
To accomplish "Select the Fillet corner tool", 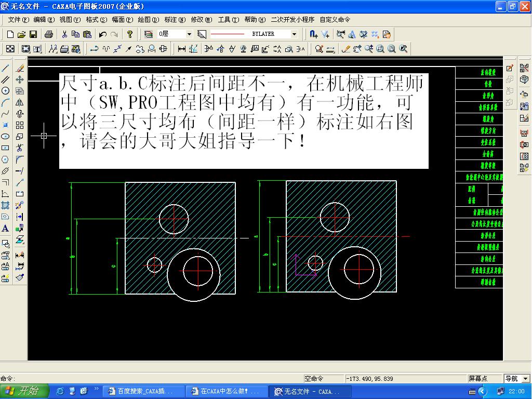I will [x=20, y=159].
